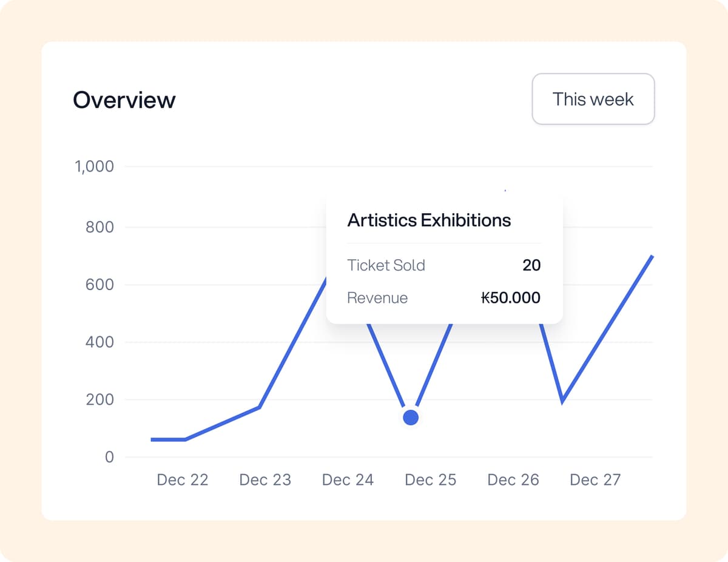Click the small marker above the tooltip
Screen dimensions: 728x562
pos(505,190)
